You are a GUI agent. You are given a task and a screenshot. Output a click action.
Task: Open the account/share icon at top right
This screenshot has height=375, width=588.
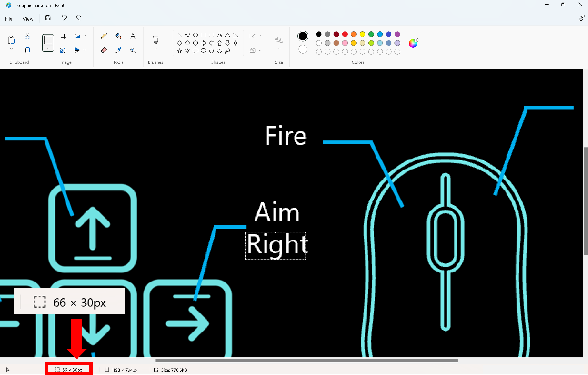(x=582, y=18)
